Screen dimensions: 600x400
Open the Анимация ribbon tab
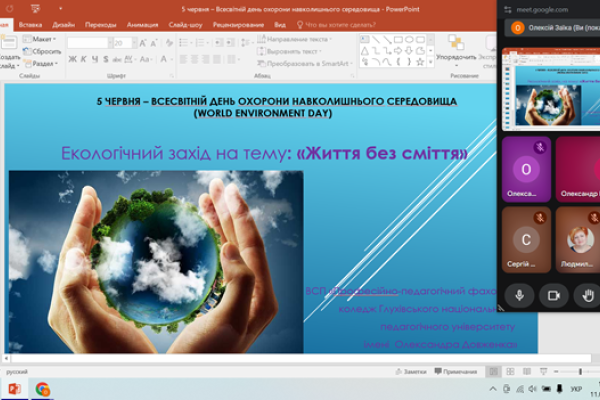coord(142,22)
